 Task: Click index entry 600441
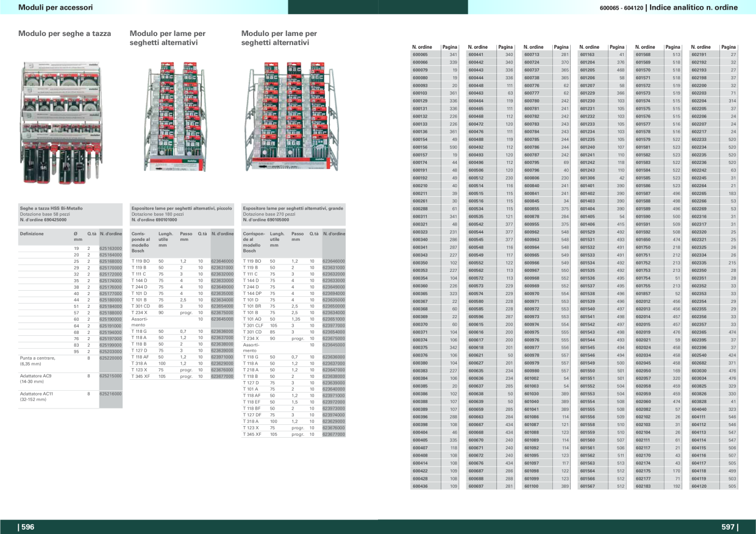coord(476,55)
